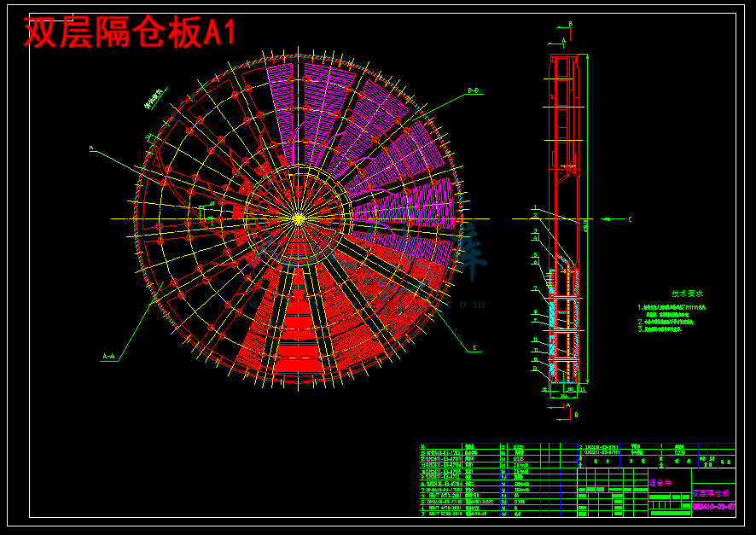Click the magenta 组合件 text in title block

click(660, 482)
